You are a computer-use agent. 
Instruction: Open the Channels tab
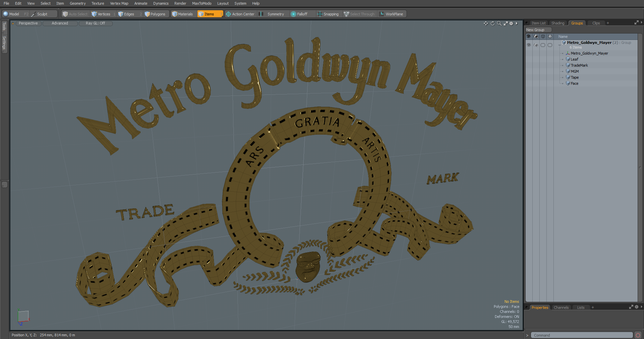click(x=561, y=308)
